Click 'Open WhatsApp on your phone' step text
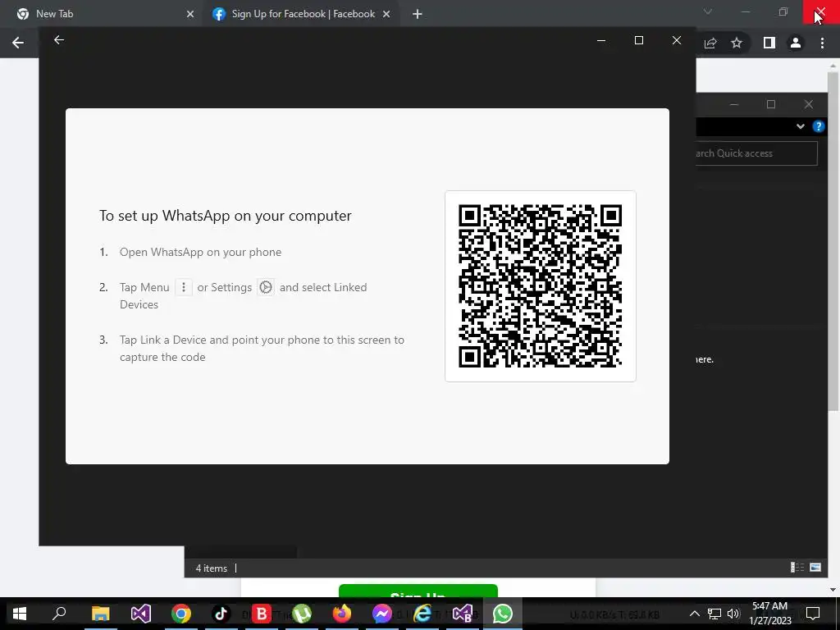Viewport: 840px width, 630px height. [200, 252]
